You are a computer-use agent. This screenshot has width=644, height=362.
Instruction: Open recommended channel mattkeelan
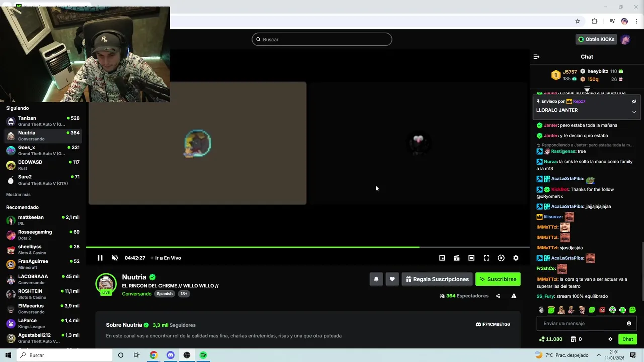click(x=43, y=220)
